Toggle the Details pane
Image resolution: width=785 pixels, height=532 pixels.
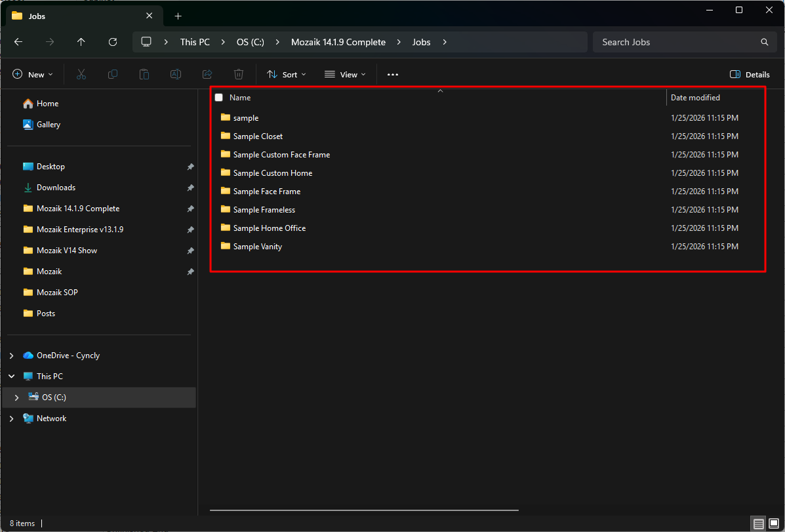pyautogui.click(x=750, y=75)
